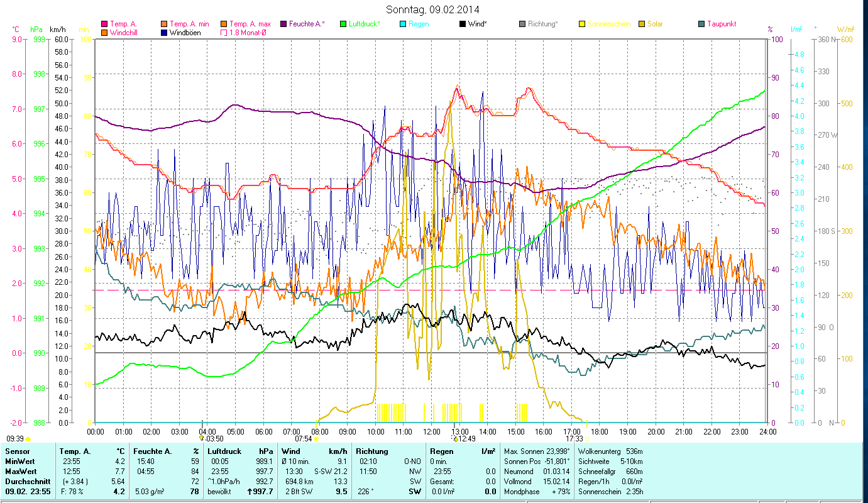Click the Richtung table header
The image size is (868, 503).
click(372, 451)
